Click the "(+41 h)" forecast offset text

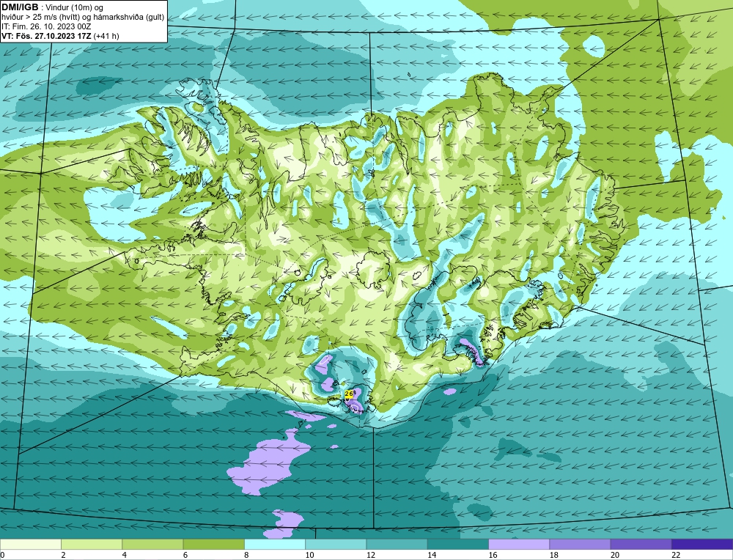tap(106, 35)
